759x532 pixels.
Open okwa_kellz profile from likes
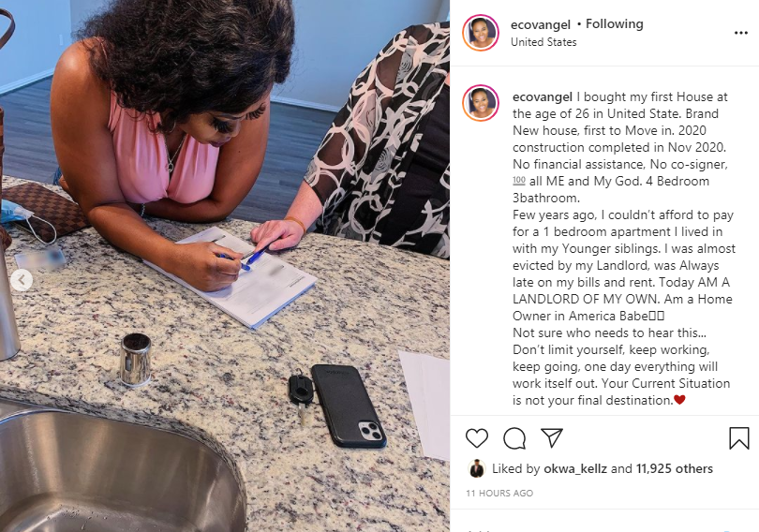click(575, 468)
